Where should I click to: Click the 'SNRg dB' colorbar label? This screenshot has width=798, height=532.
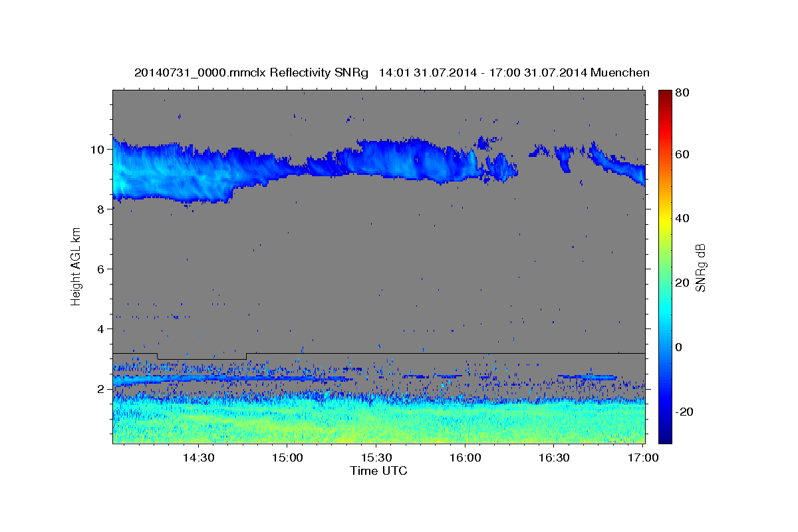[700, 267]
